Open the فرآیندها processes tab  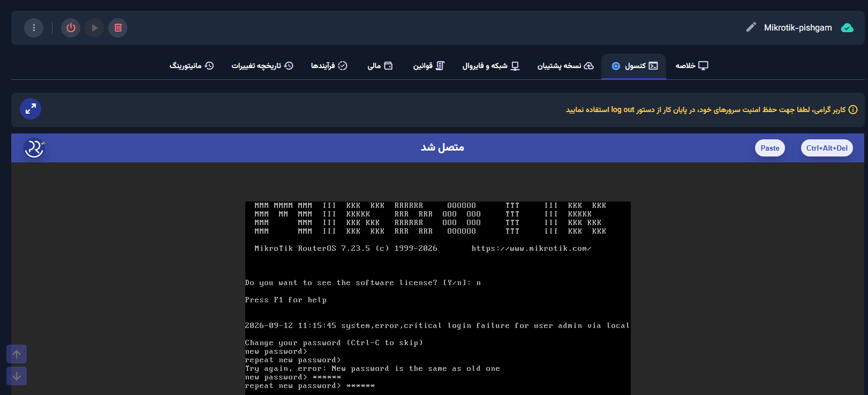pos(329,65)
